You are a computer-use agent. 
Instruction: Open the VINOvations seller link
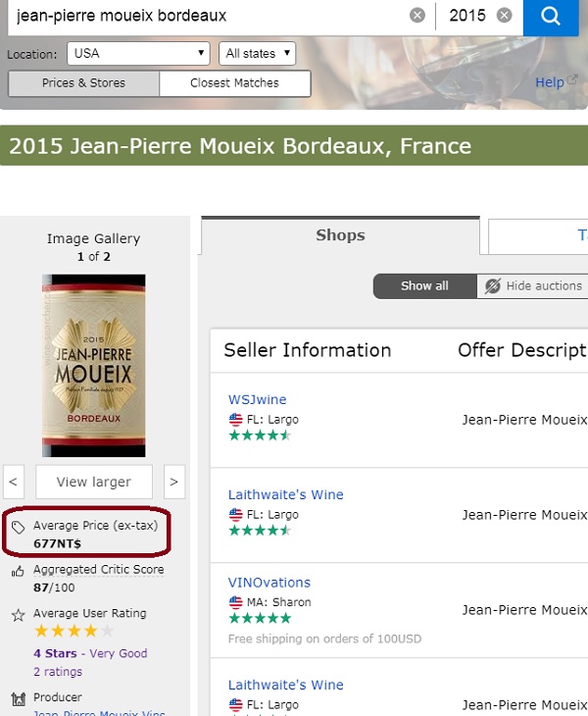pyautogui.click(x=269, y=583)
